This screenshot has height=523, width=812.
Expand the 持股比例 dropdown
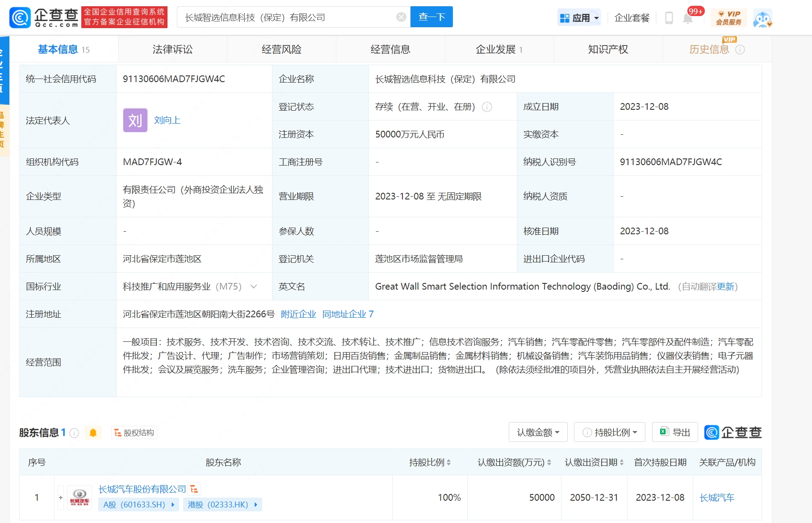click(610, 432)
